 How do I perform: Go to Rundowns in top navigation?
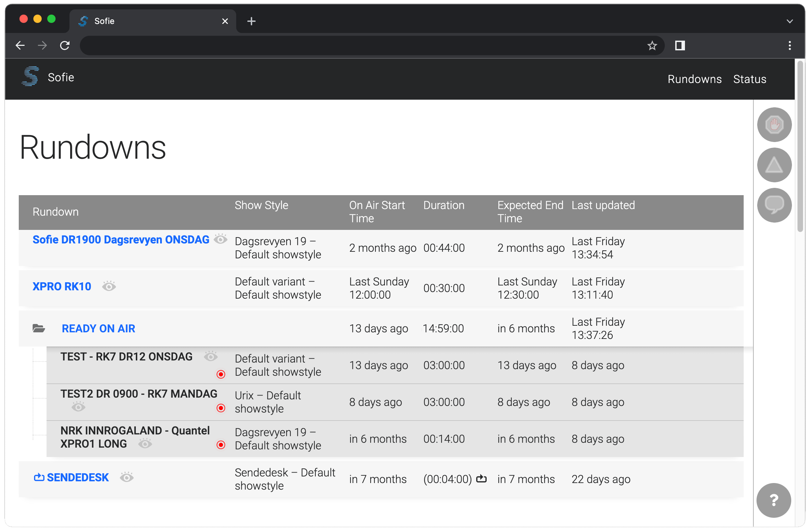coord(694,79)
